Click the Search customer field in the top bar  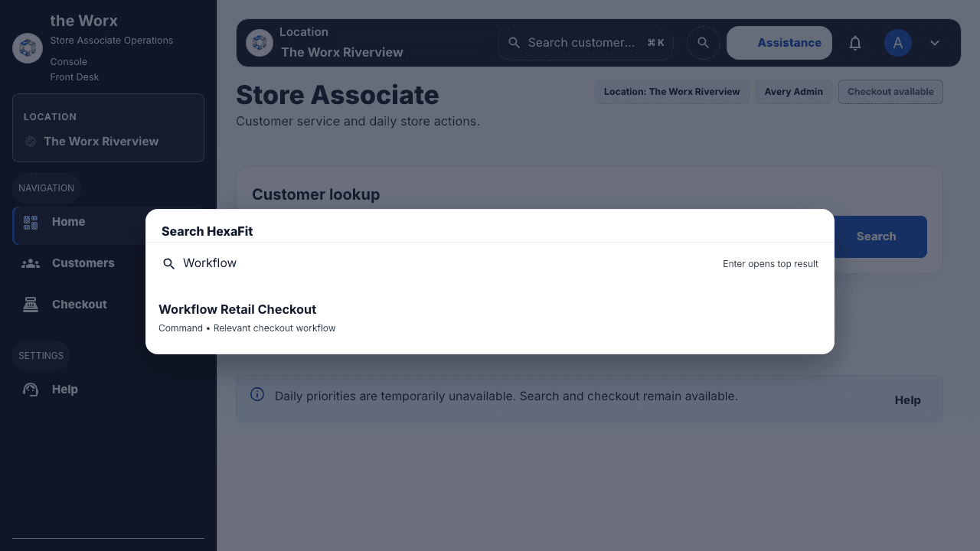[x=586, y=43]
